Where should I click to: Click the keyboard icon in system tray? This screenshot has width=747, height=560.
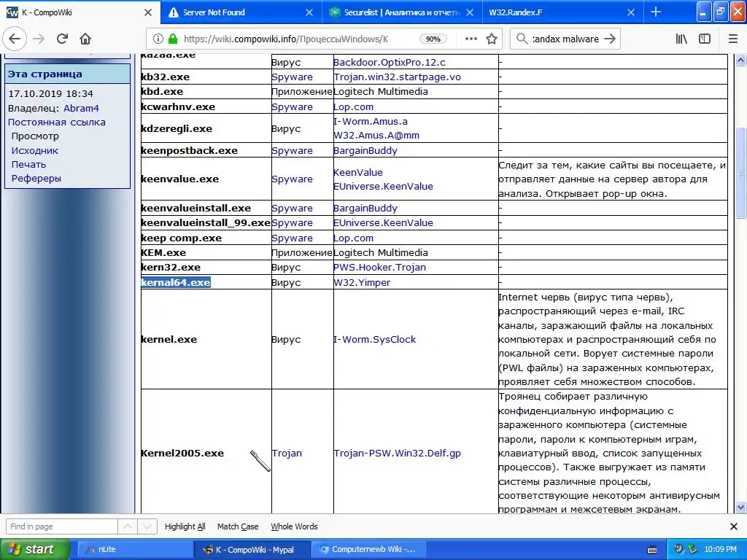coord(652,550)
